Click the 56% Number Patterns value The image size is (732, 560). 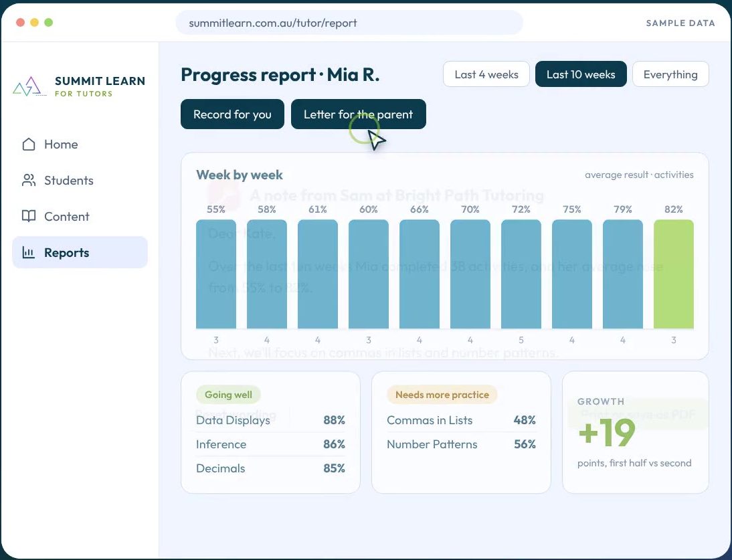[525, 444]
